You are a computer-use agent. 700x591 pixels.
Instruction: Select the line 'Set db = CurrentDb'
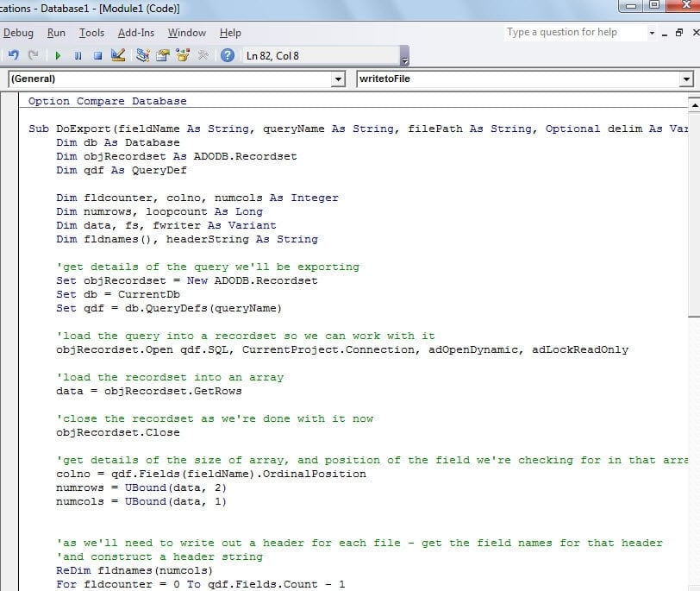pyautogui.click(x=118, y=294)
